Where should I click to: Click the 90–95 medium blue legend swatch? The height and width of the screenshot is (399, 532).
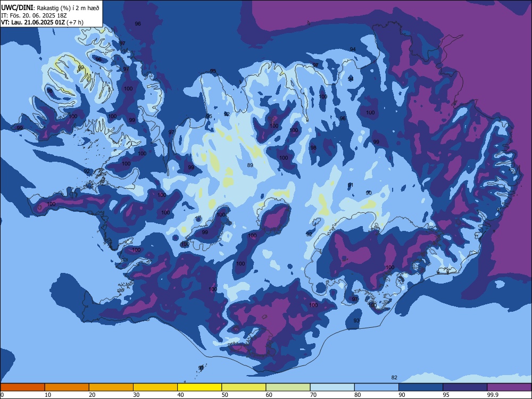point(421,387)
